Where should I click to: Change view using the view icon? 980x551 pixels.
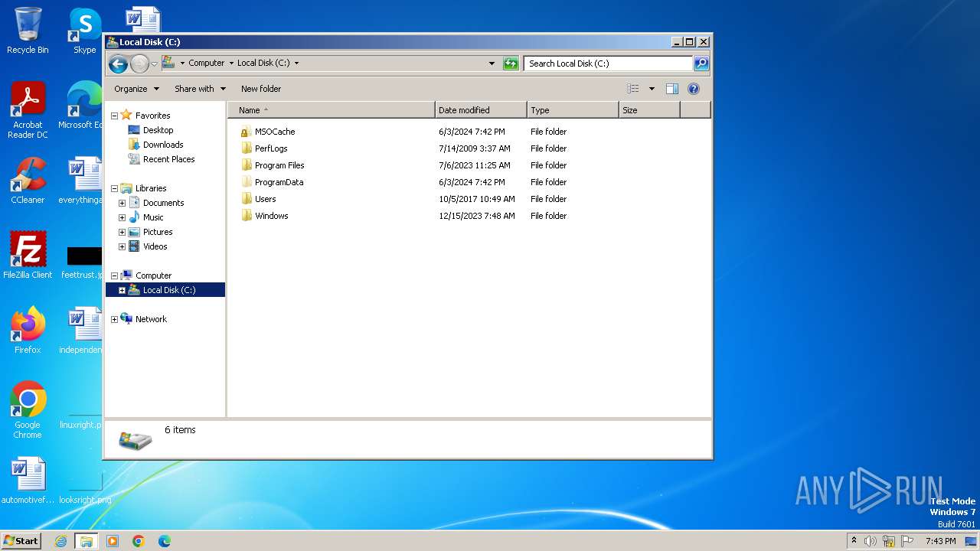(632, 89)
